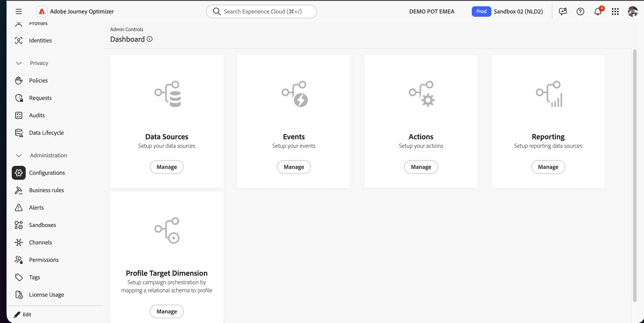Click the Policies hand icon

pyautogui.click(x=19, y=81)
